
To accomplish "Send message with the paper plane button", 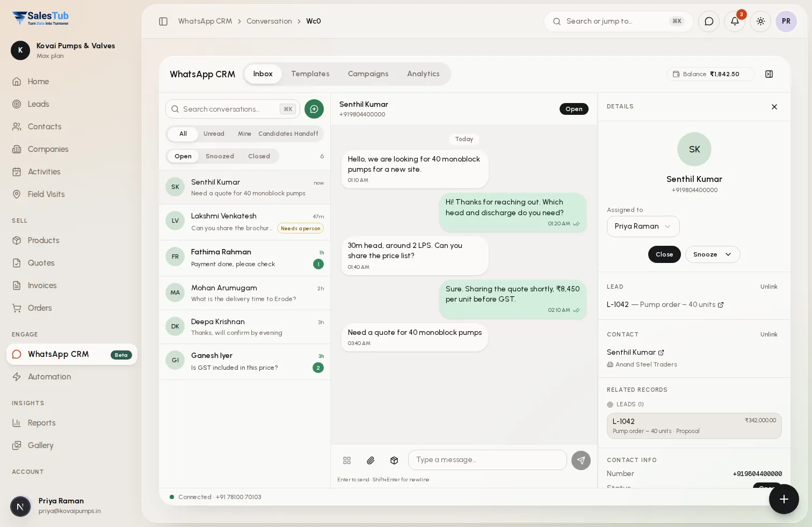I will (581, 460).
